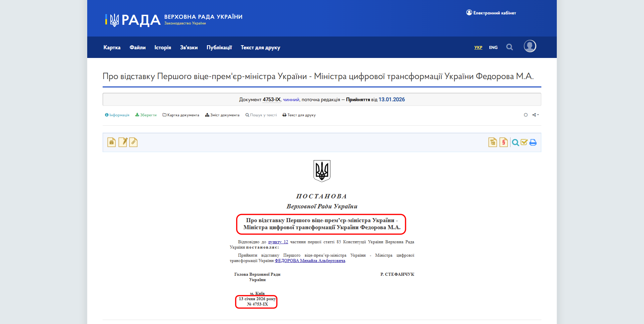Click the Інформація link
This screenshot has width=644, height=324.
(x=117, y=115)
